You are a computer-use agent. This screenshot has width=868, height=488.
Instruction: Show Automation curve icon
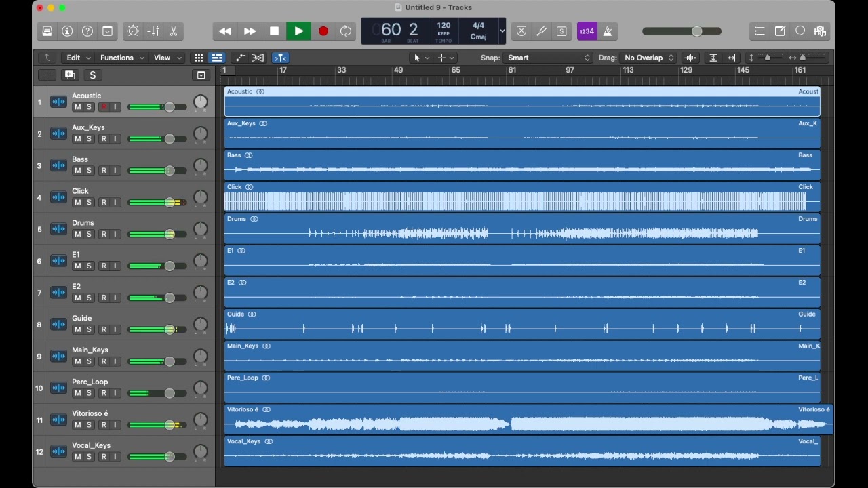coord(239,58)
